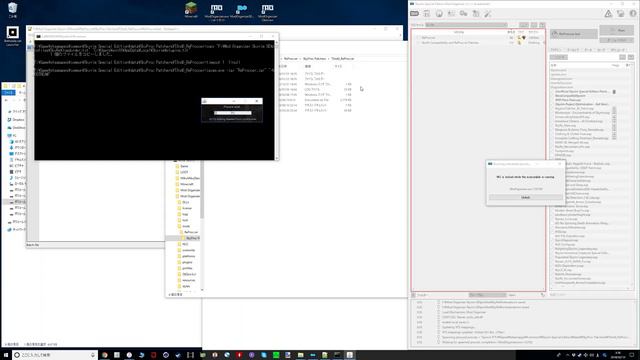The width and height of the screenshot is (640, 360).
Task: Click the taskbar search box
Action: 54,355
